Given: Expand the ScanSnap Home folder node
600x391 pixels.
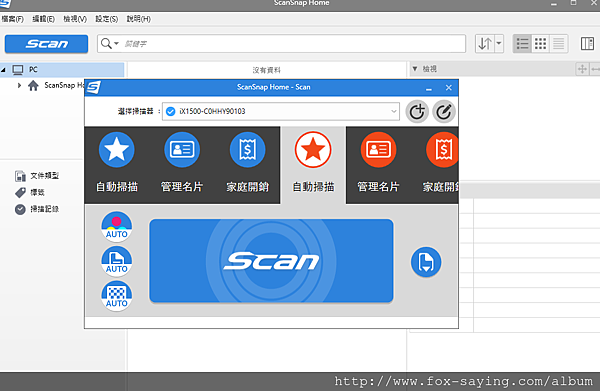Looking at the screenshot, I should [19, 85].
